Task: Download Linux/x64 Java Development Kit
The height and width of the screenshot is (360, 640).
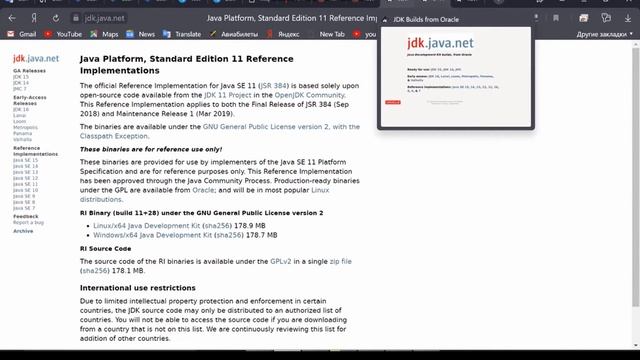Action: click(x=147, y=226)
